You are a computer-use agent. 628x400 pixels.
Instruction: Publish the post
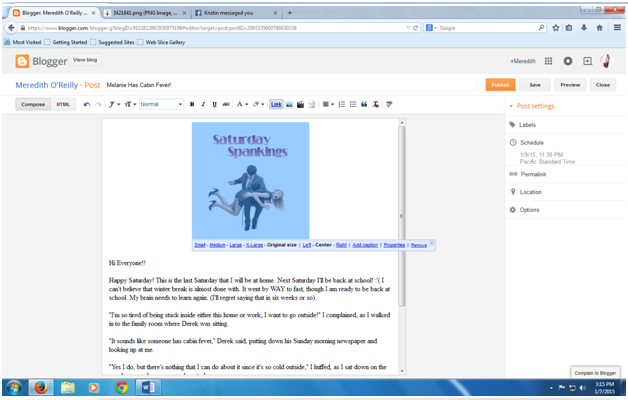point(500,85)
